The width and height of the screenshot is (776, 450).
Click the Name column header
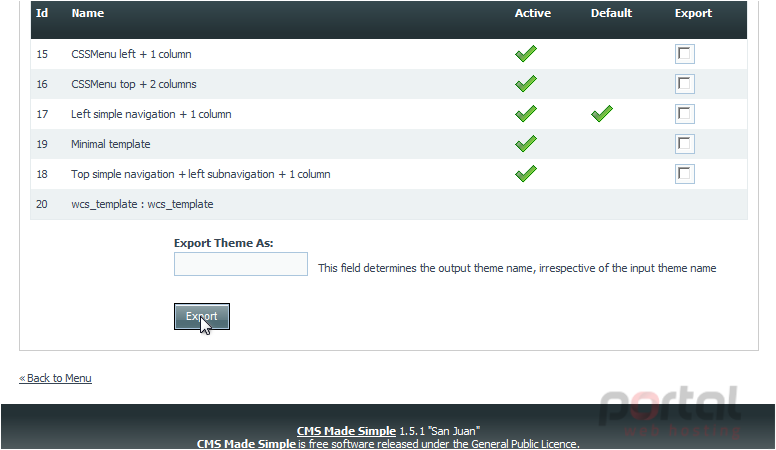pos(88,13)
